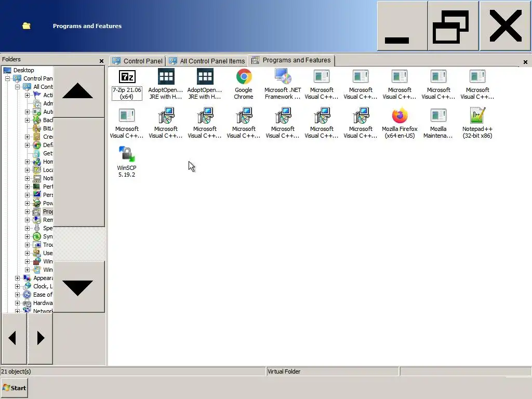
Task: Expand the Appeara tree node
Action: pyautogui.click(x=17, y=278)
